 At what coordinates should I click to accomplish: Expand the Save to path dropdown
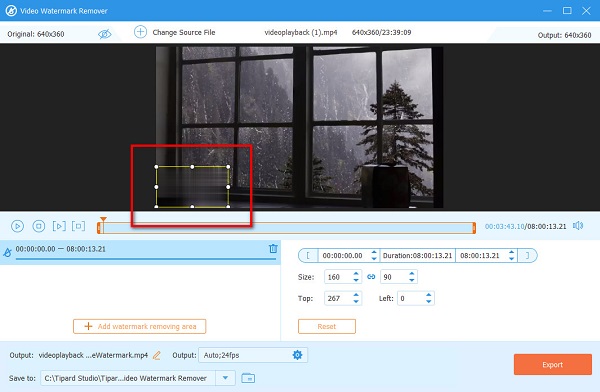(225, 378)
